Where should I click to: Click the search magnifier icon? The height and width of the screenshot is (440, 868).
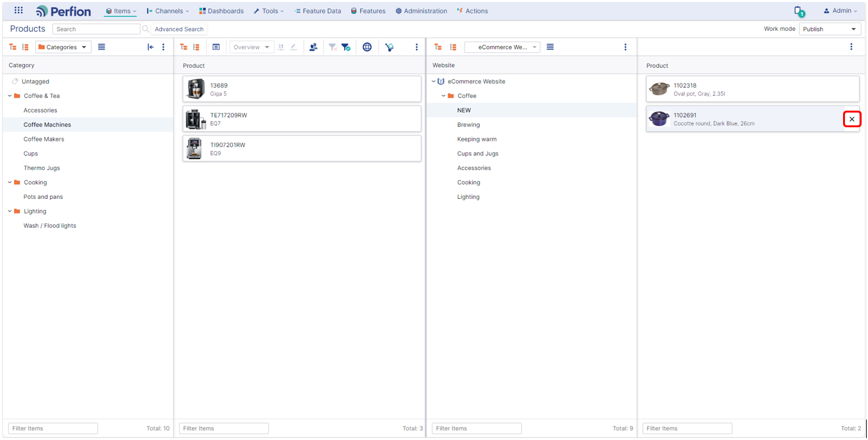[x=146, y=29]
